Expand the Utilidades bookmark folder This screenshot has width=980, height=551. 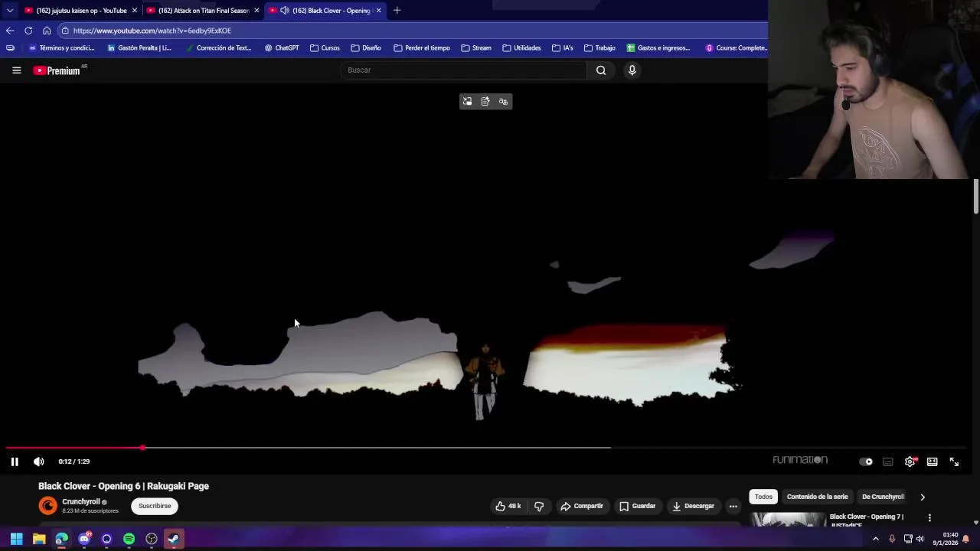(x=521, y=48)
